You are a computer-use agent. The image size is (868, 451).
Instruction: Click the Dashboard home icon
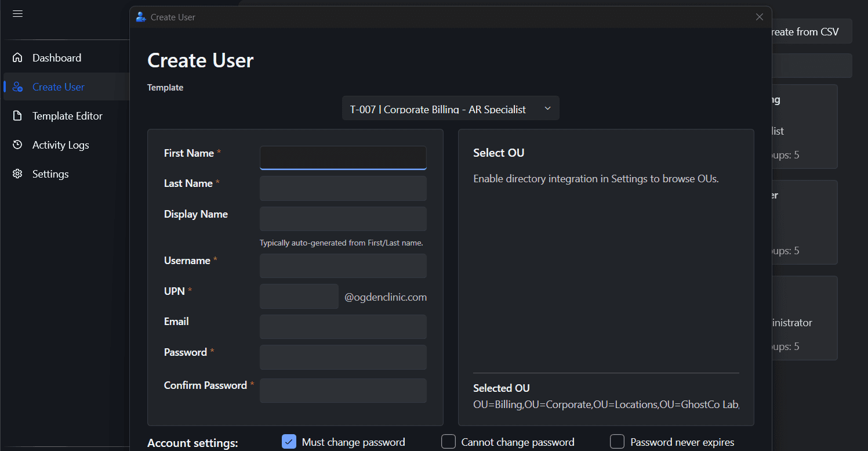click(x=17, y=57)
